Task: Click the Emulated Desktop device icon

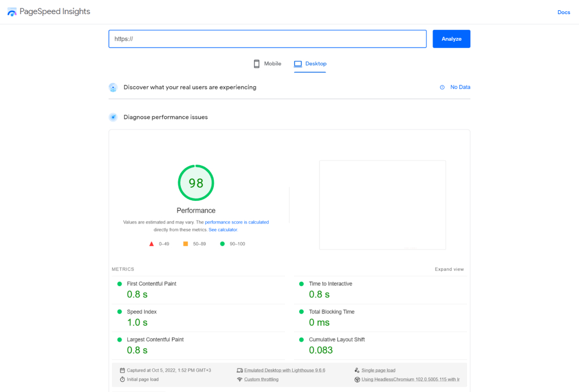Action: (240, 371)
